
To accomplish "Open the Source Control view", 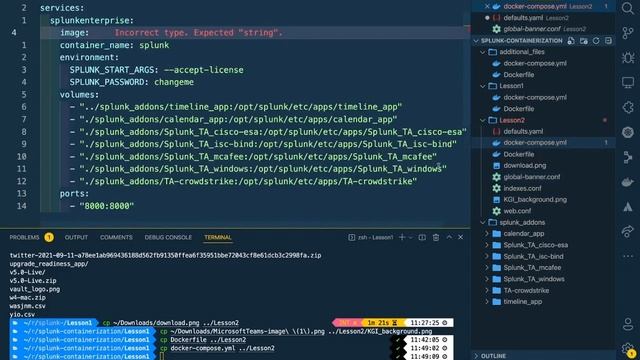I will point(628,33).
